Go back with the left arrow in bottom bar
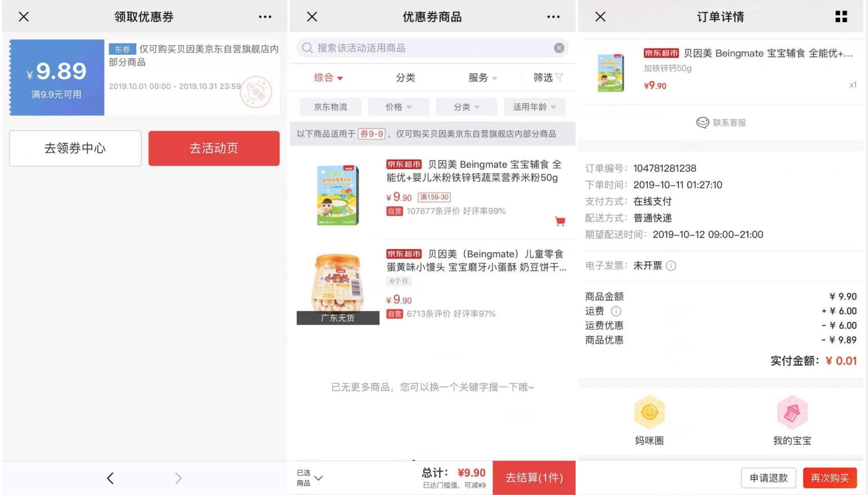The width and height of the screenshot is (868, 495). tap(110, 478)
